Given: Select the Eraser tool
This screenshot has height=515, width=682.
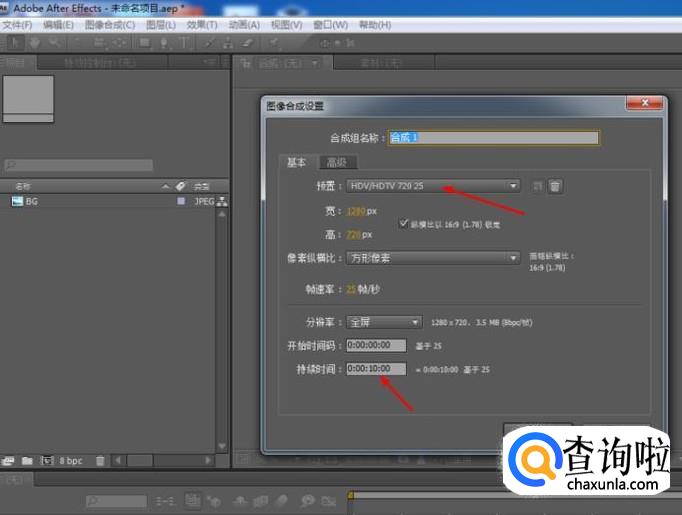Looking at the screenshot, I should point(248,43).
